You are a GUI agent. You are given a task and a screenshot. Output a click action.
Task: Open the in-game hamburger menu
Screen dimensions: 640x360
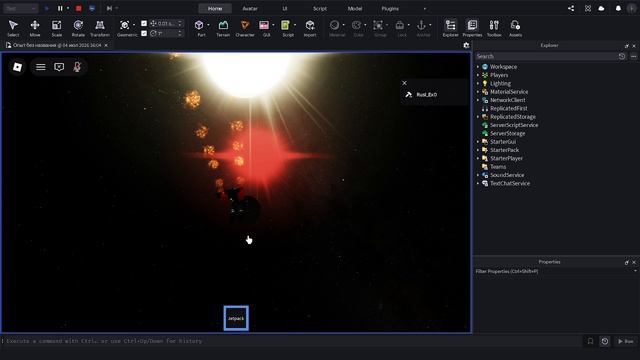40,67
